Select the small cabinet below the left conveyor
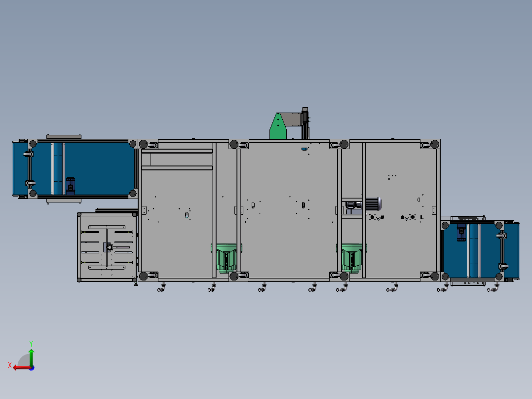The height and width of the screenshot is (399, 532). 107,247
